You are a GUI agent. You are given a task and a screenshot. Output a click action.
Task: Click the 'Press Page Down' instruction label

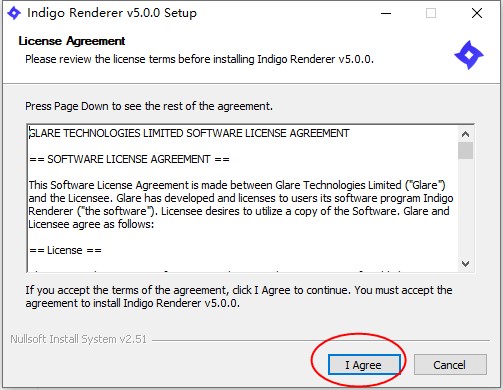tap(149, 106)
